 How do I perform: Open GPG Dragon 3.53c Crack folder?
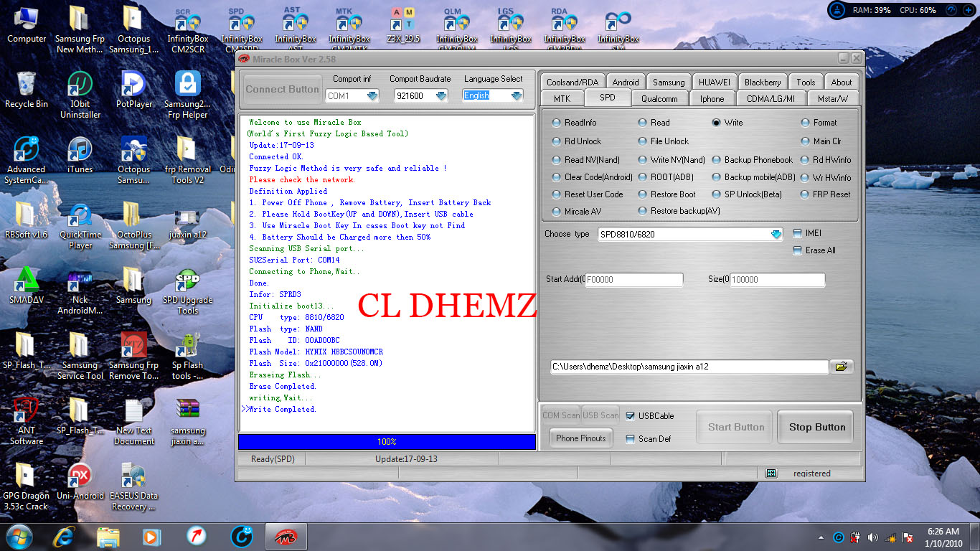tap(27, 487)
